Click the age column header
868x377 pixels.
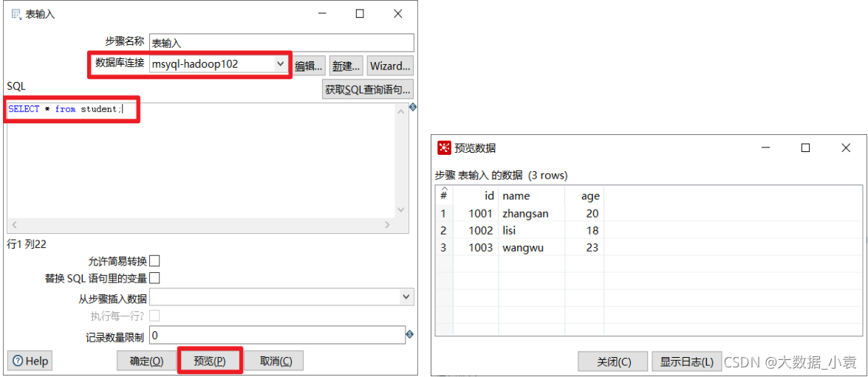(584, 195)
